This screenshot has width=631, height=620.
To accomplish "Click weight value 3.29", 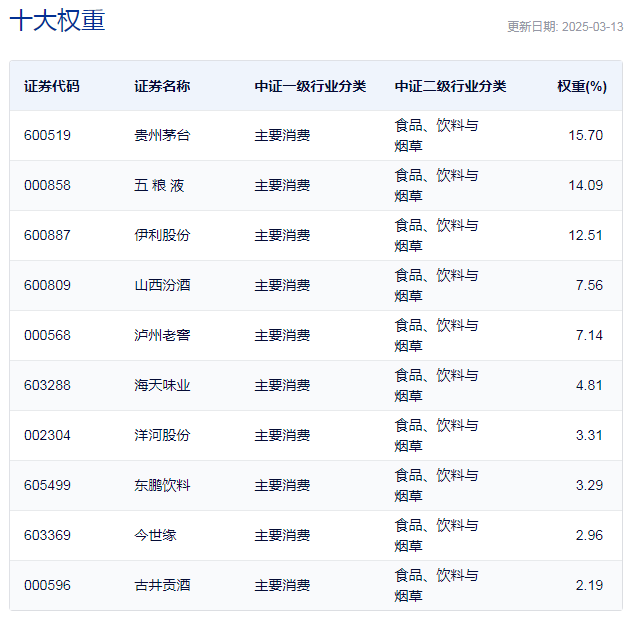I will point(589,485).
